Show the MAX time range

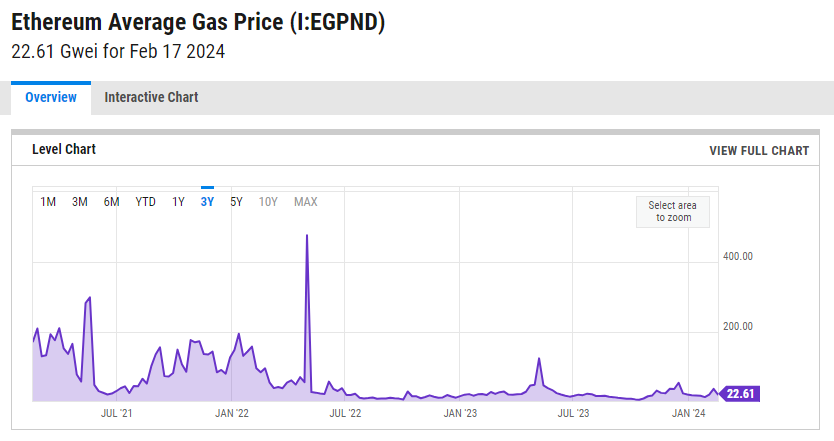click(305, 202)
